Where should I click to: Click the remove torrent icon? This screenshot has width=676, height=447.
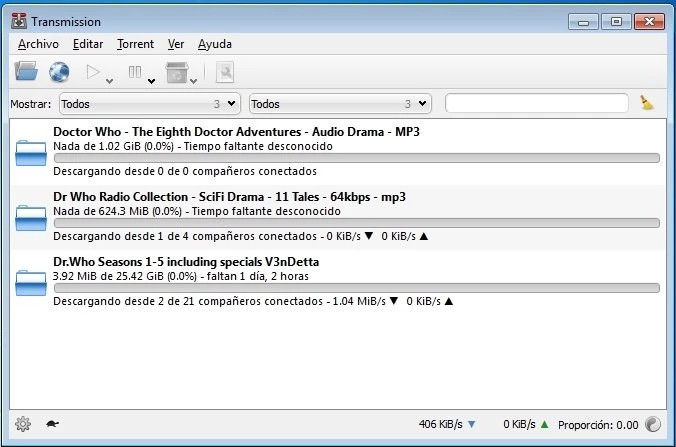pyautogui.click(x=176, y=72)
